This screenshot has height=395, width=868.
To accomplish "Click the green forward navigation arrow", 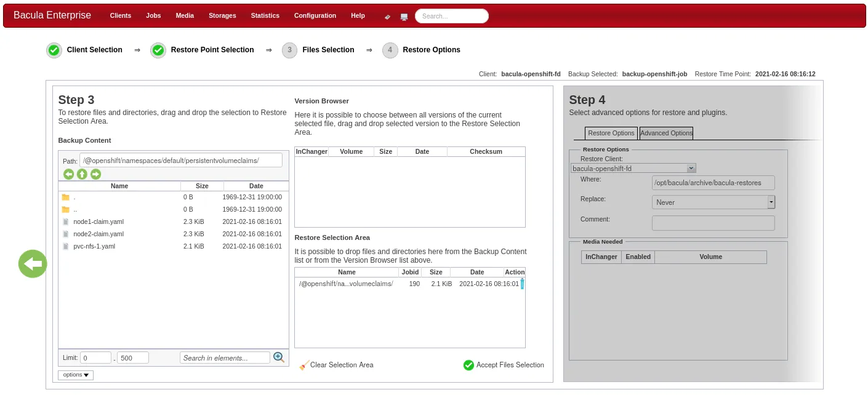I will (x=95, y=174).
